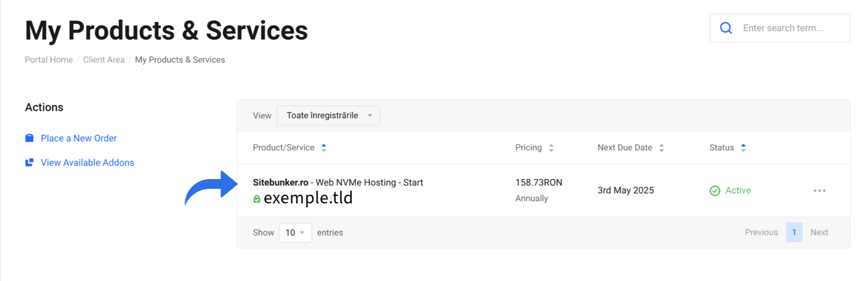868x281 pixels.
Task: Click the search magnifier icon
Action: pos(726,28)
